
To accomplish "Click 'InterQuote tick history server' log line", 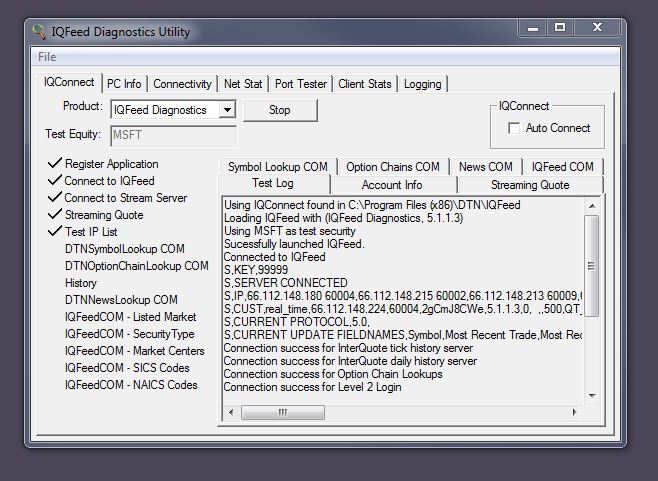I will (348, 348).
